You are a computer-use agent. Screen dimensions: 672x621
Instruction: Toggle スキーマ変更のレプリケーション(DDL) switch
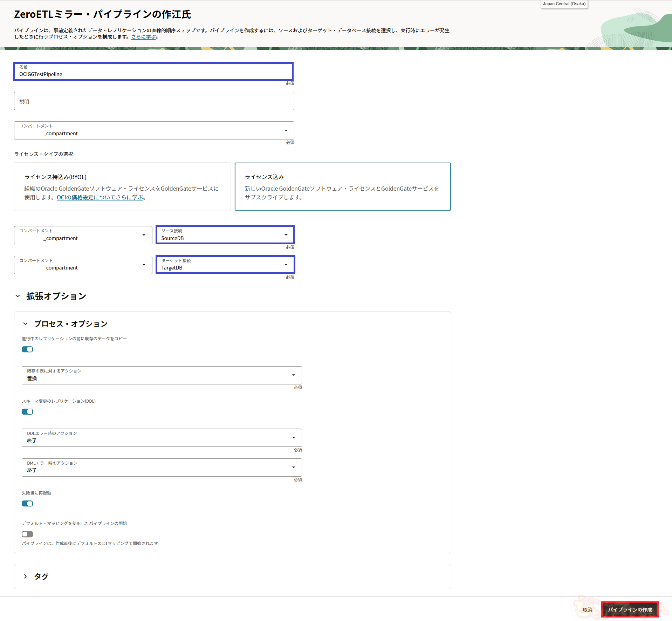tap(27, 412)
